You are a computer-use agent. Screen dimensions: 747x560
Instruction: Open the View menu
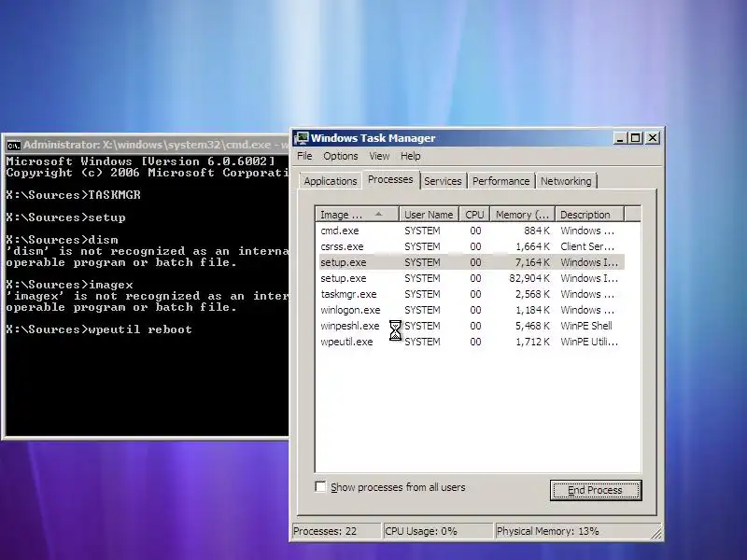(x=379, y=156)
